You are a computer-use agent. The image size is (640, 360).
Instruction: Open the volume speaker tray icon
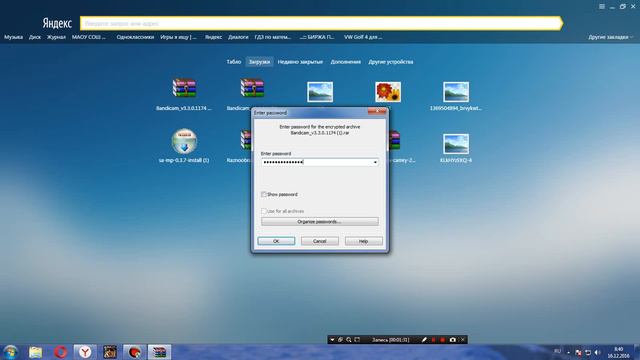pos(598,352)
